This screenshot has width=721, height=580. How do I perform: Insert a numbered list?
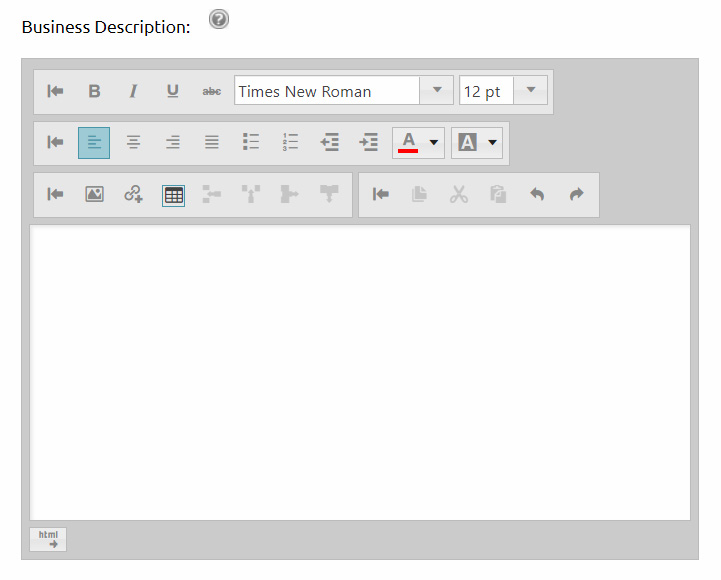pos(291,143)
